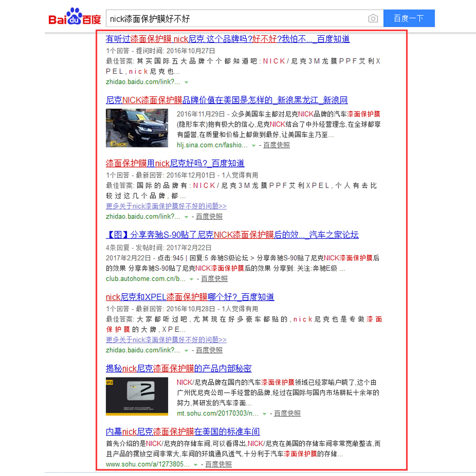Open 百度快照 for hlj.sina.com.cn result

(276, 145)
